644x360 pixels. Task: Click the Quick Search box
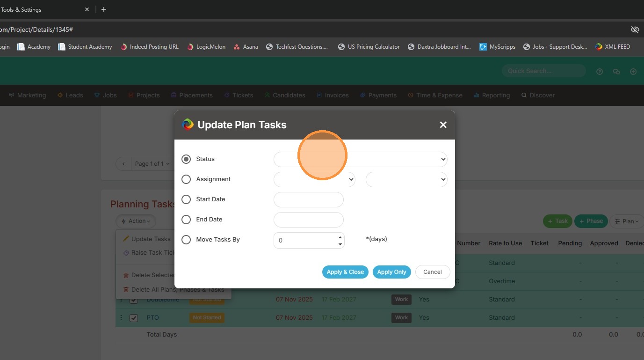click(543, 71)
